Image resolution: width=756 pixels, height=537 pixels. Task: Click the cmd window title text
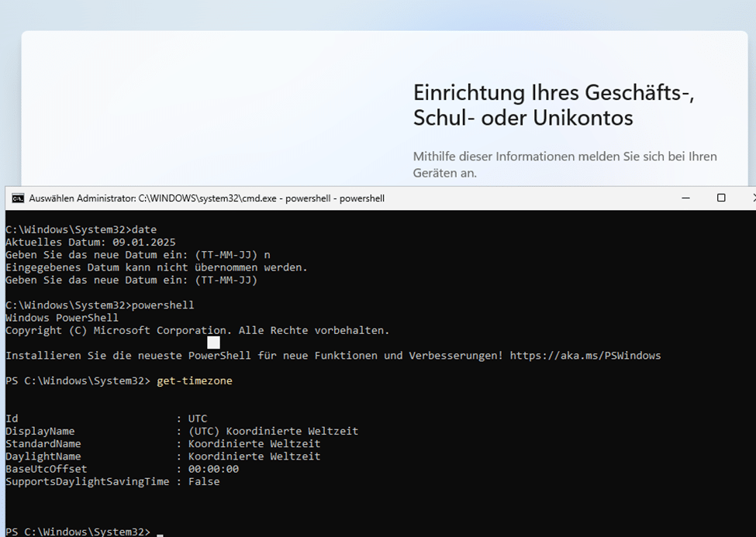pos(207,198)
